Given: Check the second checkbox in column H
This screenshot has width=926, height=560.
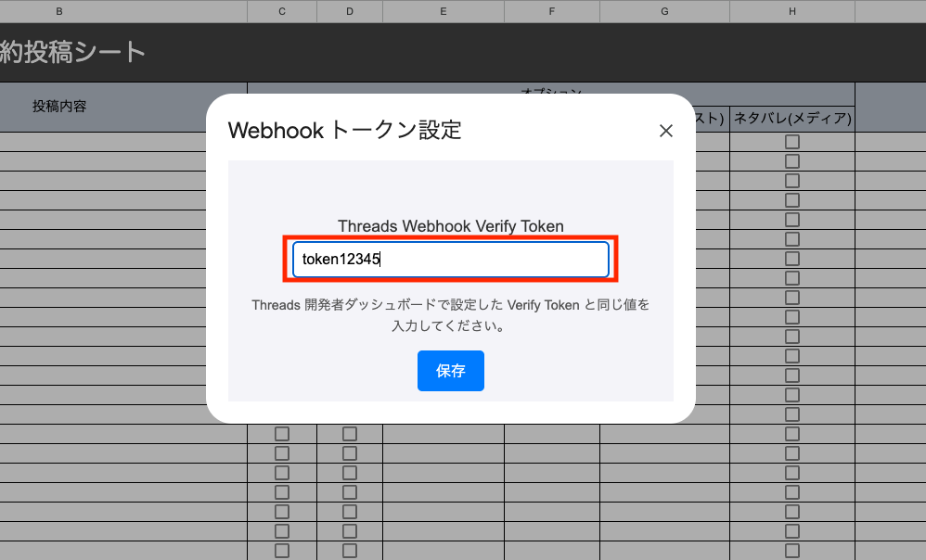Looking at the screenshot, I should pyautogui.click(x=791, y=160).
